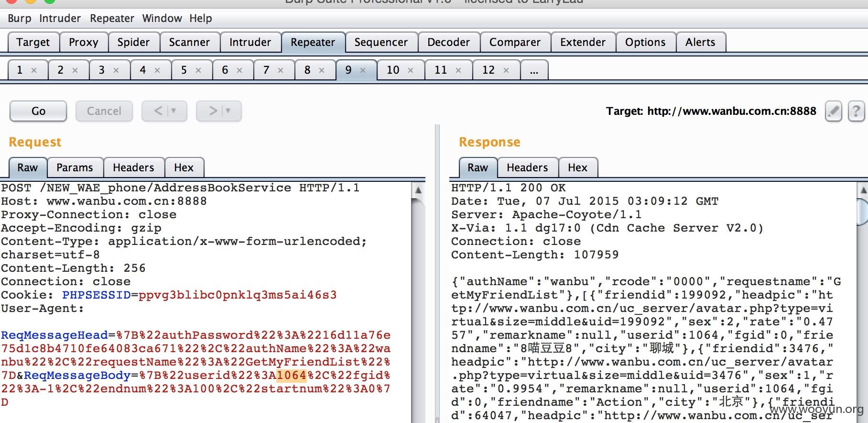Close repeater tab 5
The width and height of the screenshot is (868, 423).
pos(198,70)
